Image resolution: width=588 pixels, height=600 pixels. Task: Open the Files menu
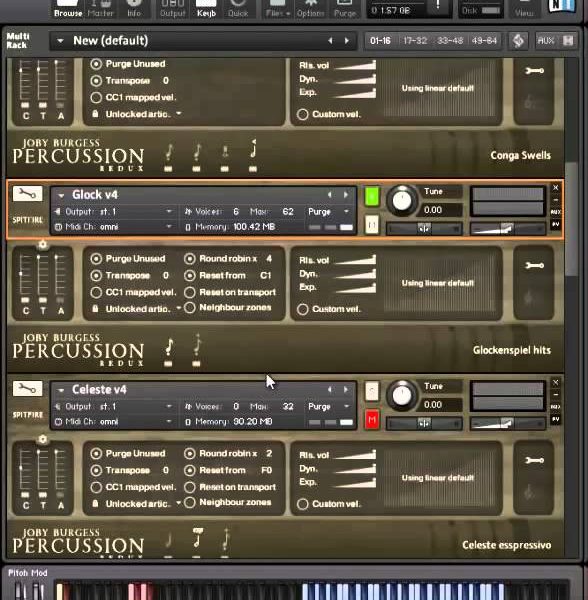pyautogui.click(x=278, y=9)
